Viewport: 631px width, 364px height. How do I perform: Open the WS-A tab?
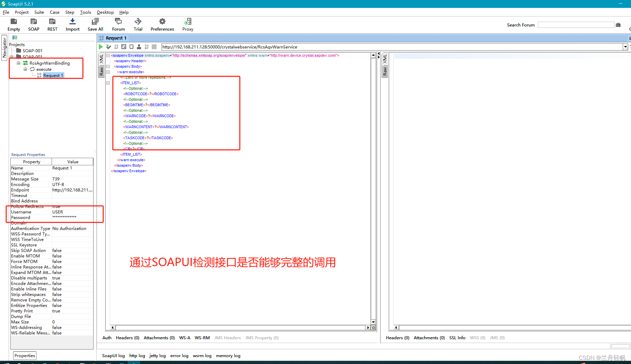click(185, 338)
